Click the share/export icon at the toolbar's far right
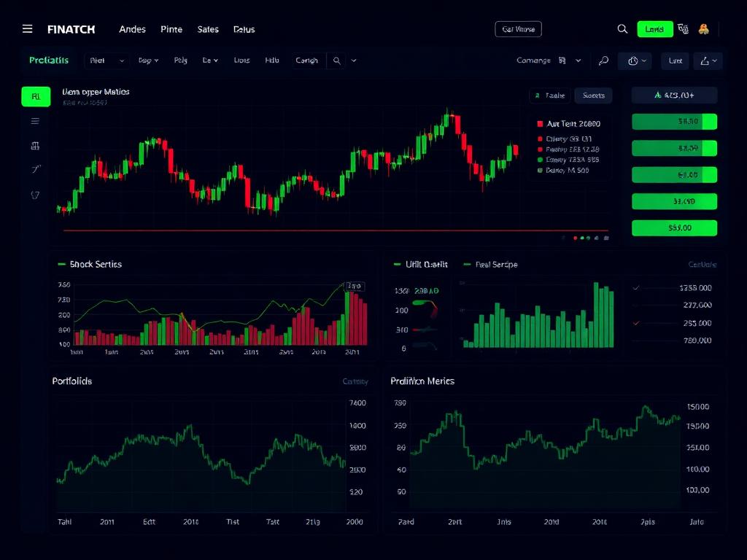The width and height of the screenshot is (747, 560). coord(705,61)
